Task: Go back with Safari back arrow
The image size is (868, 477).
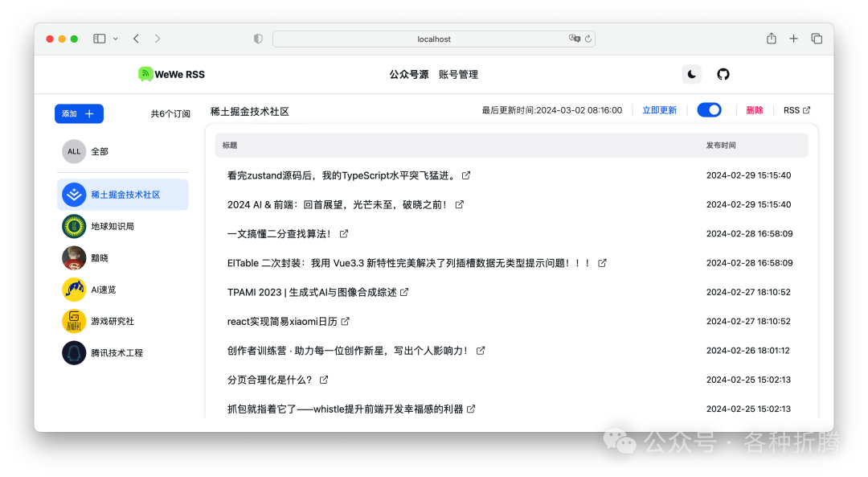Action: pos(136,39)
